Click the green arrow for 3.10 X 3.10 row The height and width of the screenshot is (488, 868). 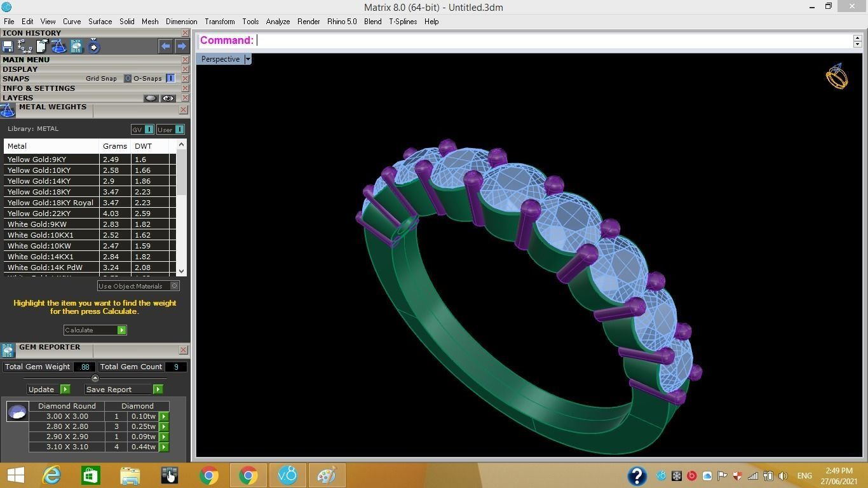(x=164, y=447)
